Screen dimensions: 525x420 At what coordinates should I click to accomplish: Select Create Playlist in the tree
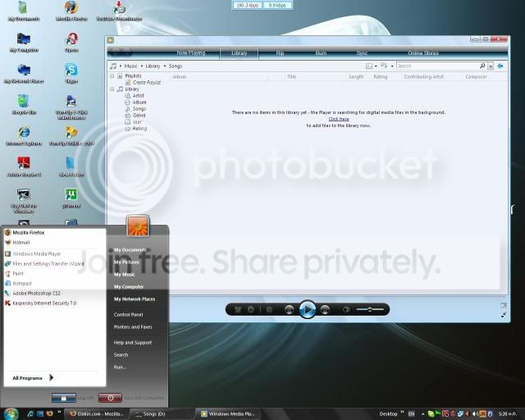point(143,82)
